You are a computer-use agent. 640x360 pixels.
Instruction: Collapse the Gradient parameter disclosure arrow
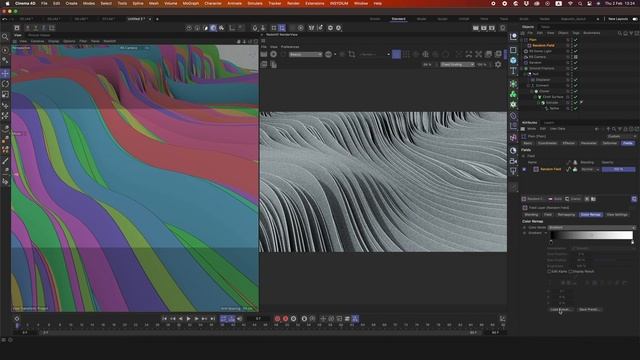click(546, 233)
